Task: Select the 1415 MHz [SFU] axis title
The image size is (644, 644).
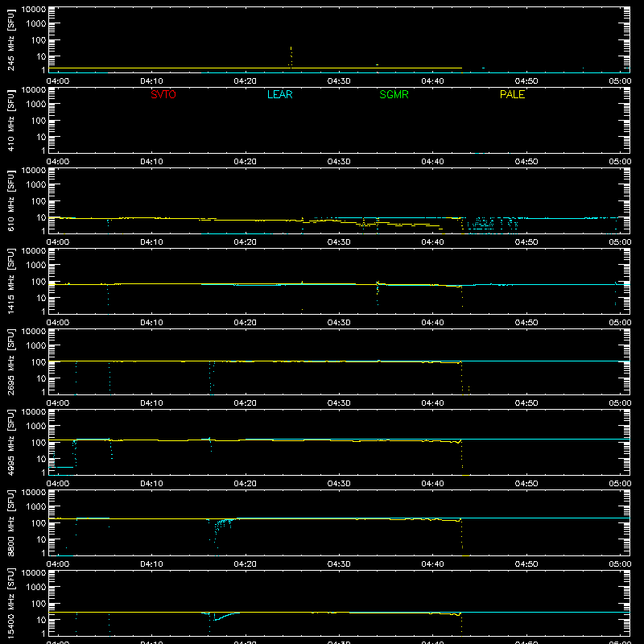Action: click(x=10, y=282)
